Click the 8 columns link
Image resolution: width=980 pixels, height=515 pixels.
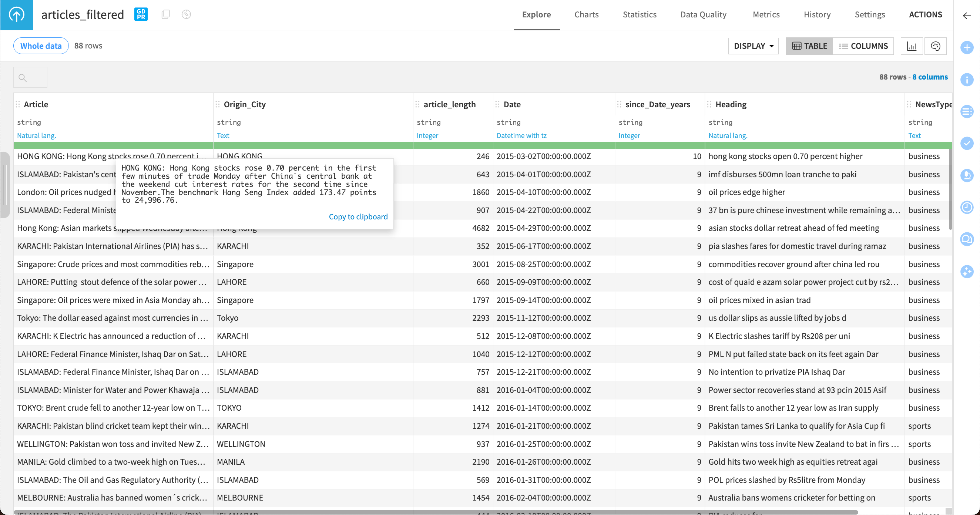930,77
